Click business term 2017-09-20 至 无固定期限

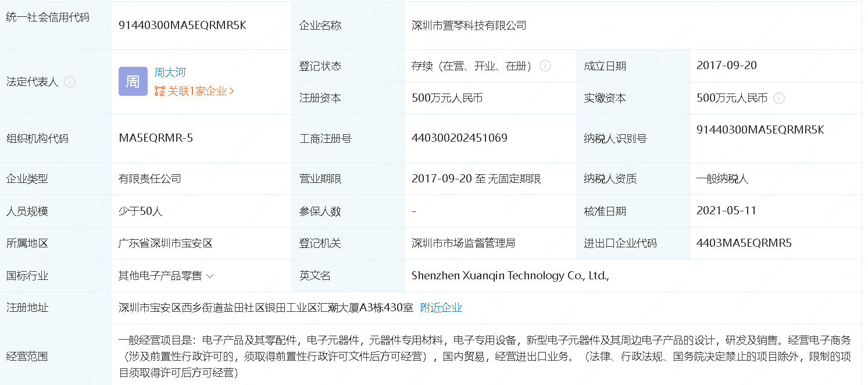click(x=476, y=179)
